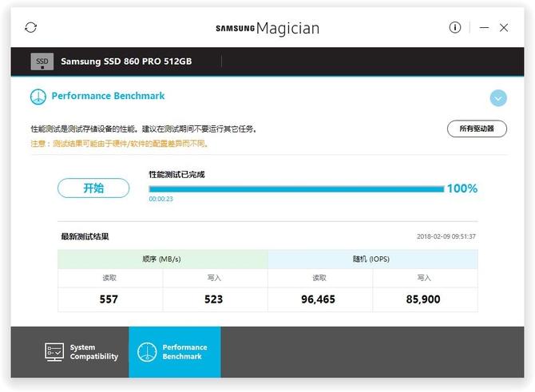
Task: Select the Samsung SSD 860 PRO 512GB drive
Action: pyautogui.click(x=126, y=61)
